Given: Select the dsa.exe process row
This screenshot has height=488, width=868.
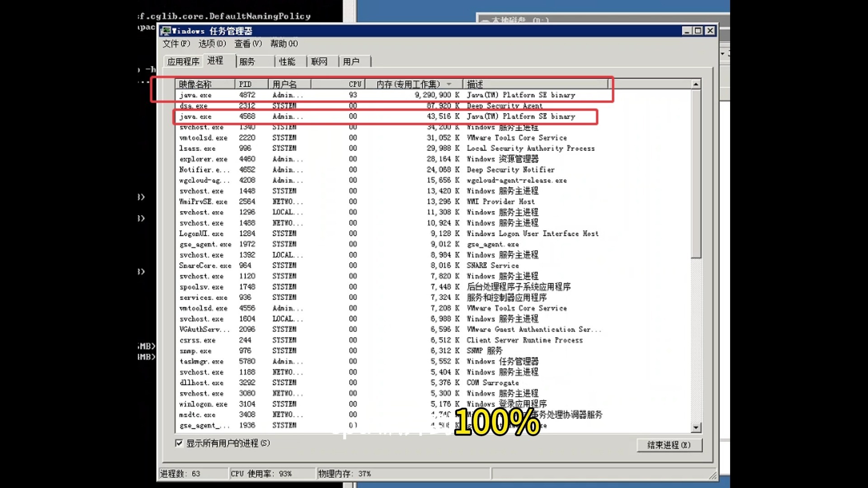Looking at the screenshot, I should tap(392, 106).
